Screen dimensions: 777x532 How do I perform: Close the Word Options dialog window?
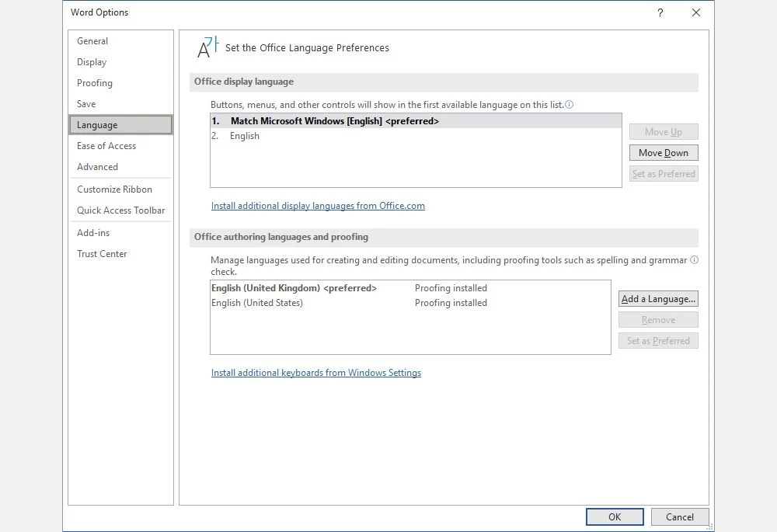(x=695, y=12)
